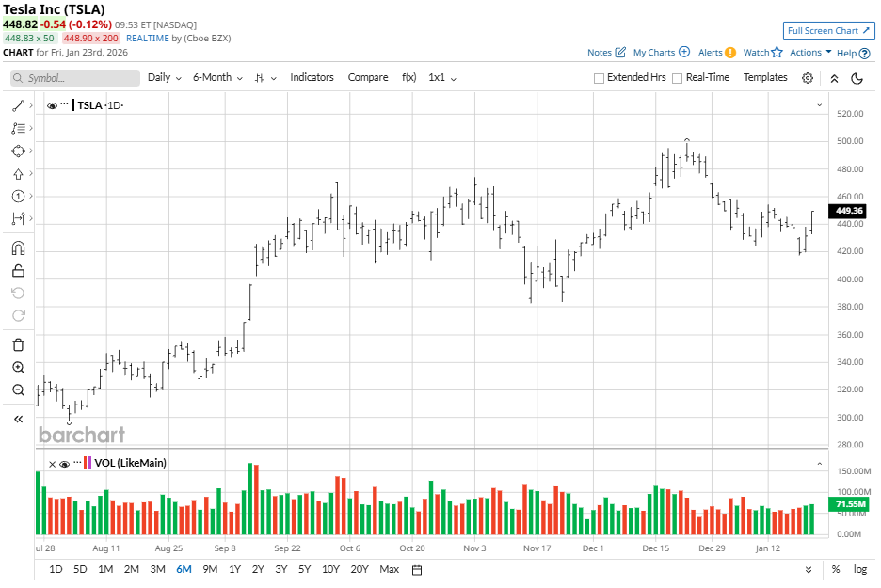Screen dimensions: 881x588
Task: Select the price measure tool
Action: tap(18, 218)
